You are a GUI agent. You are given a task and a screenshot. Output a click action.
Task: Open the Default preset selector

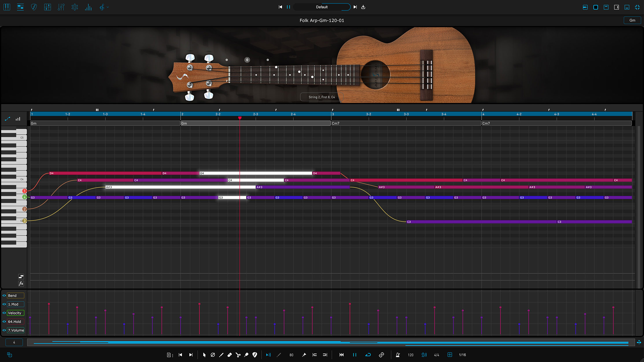click(322, 7)
